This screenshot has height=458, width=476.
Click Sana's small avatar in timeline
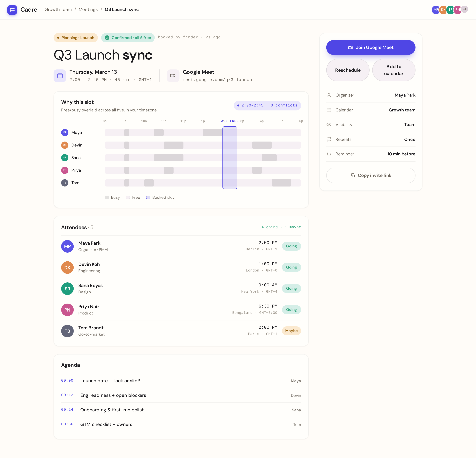tap(65, 158)
